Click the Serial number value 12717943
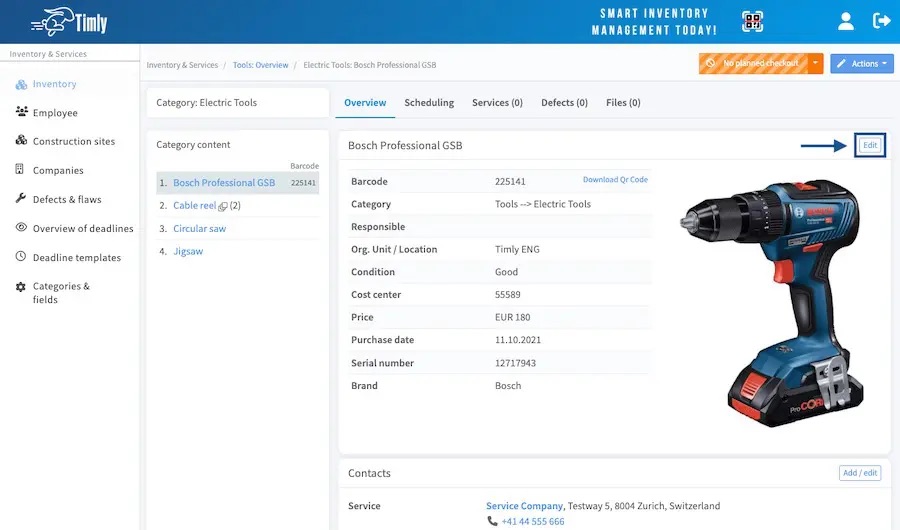900x530 pixels. 515,363
